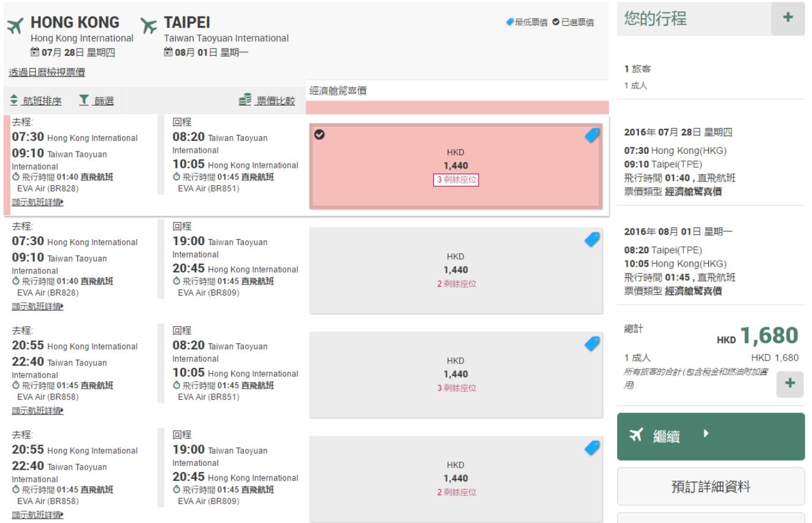Click the coin stack icon for 票價比較
The image size is (812, 523).
click(246, 101)
